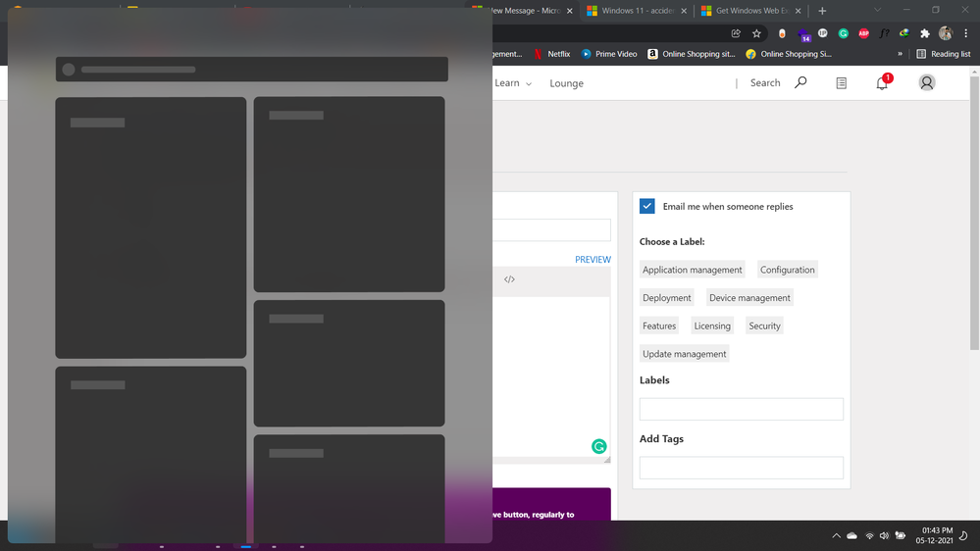
Task: Select the Application management label
Action: pos(692,270)
